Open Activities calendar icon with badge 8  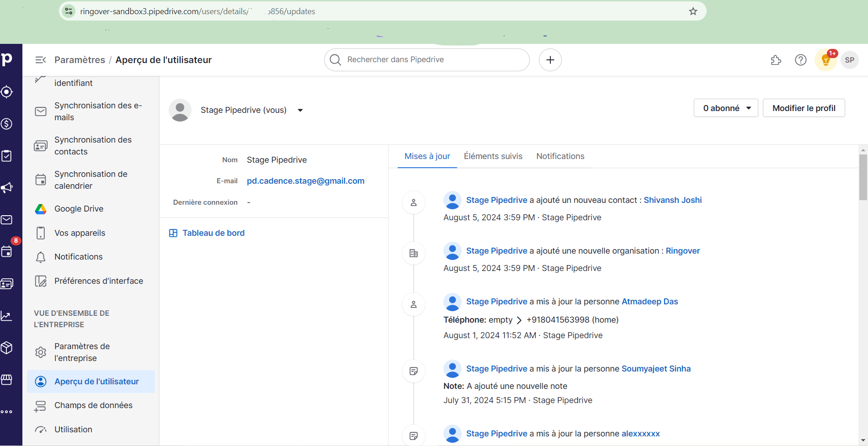pyautogui.click(x=7, y=251)
